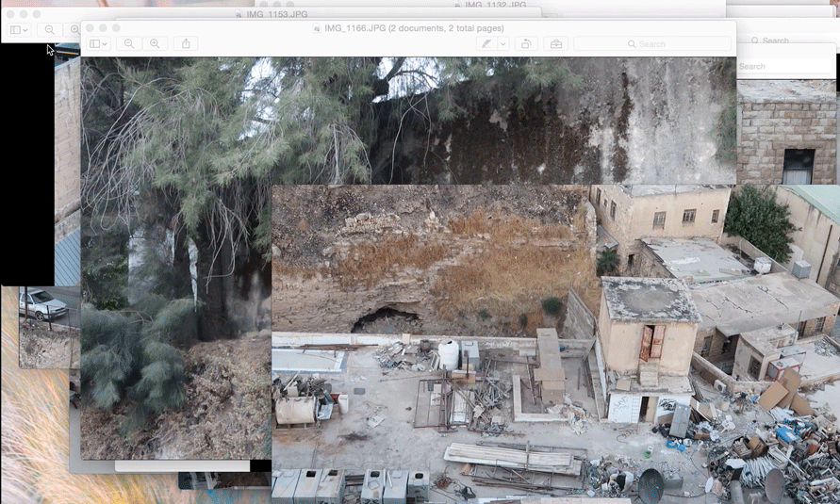
Task: Zoom in on the IMG_1166.JPG image
Action: coord(155,44)
